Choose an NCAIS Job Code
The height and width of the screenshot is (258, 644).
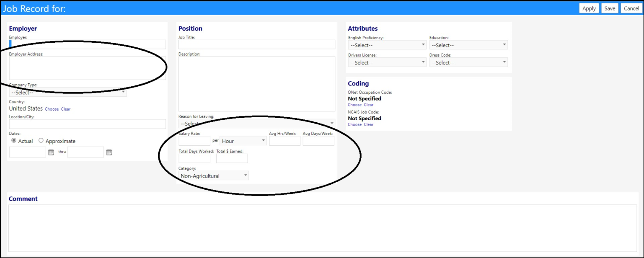pos(354,124)
